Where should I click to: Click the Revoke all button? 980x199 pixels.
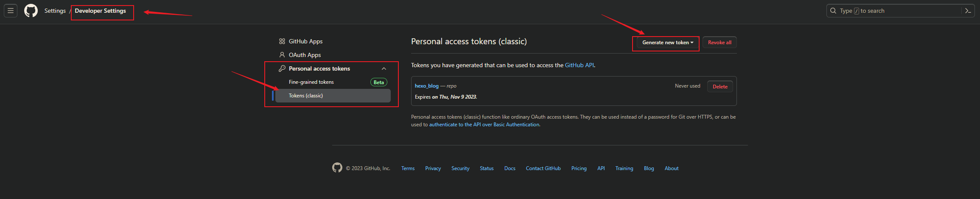[x=720, y=43]
